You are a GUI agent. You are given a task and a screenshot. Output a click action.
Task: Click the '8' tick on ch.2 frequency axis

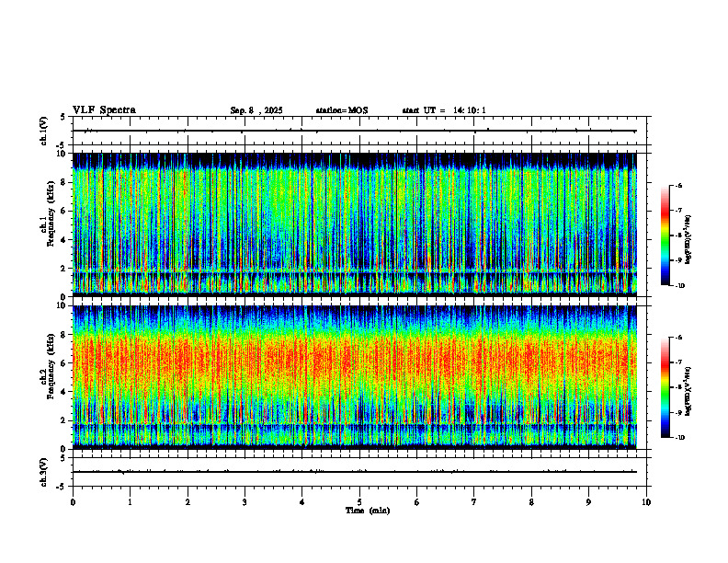65,335
